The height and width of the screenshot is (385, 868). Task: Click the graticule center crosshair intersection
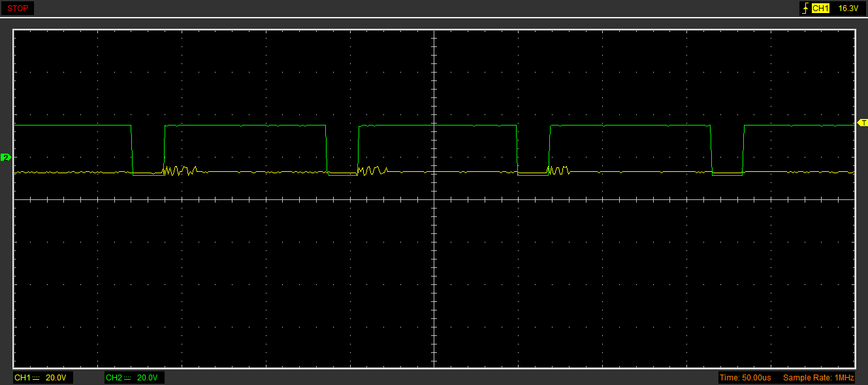[x=434, y=199]
